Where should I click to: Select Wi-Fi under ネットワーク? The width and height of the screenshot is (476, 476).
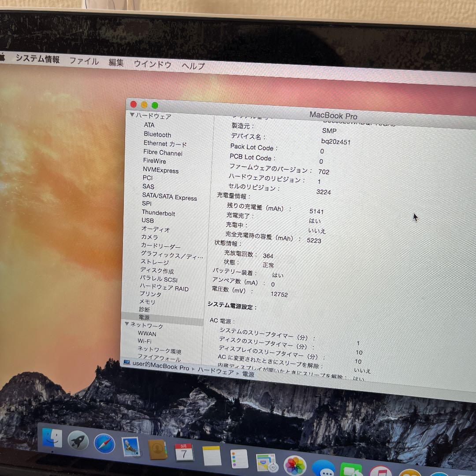pyautogui.click(x=146, y=342)
